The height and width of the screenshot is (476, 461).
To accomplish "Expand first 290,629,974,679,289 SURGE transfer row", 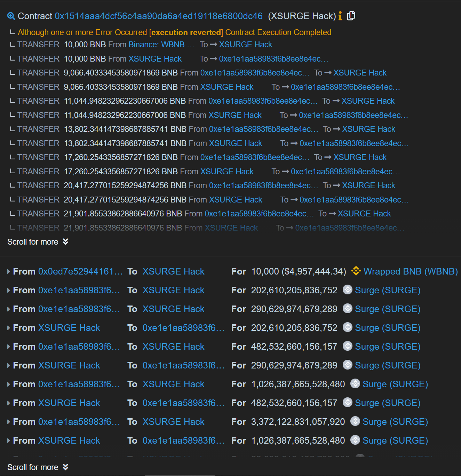I will (8, 309).
